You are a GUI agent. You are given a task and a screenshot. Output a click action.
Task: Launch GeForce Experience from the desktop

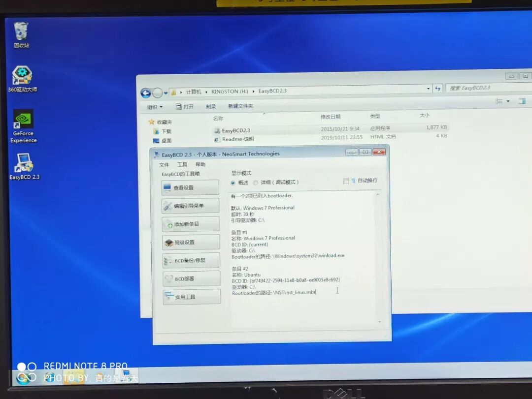click(x=23, y=126)
